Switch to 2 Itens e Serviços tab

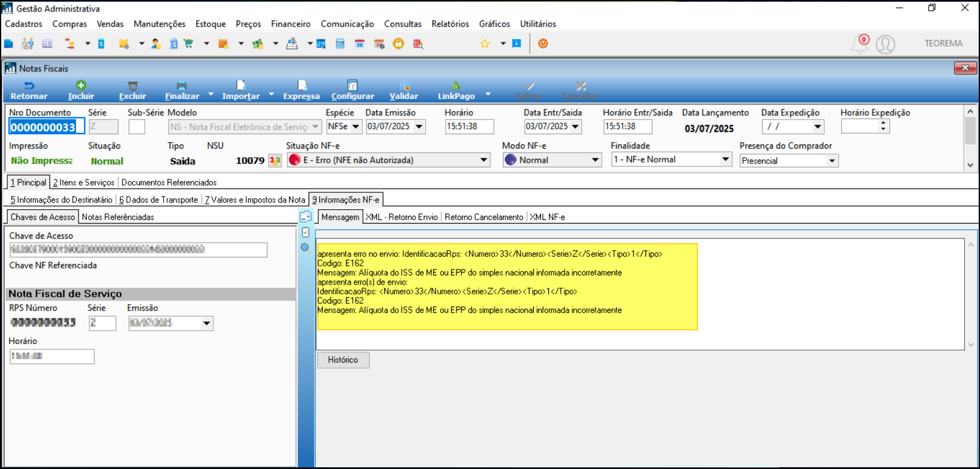[x=83, y=183]
